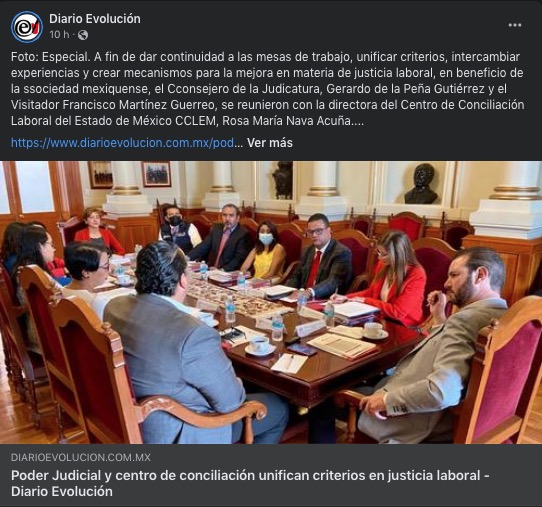The width and height of the screenshot is (542, 507).
Task: Click the Diario Evolución page name
Action: click(x=95, y=19)
